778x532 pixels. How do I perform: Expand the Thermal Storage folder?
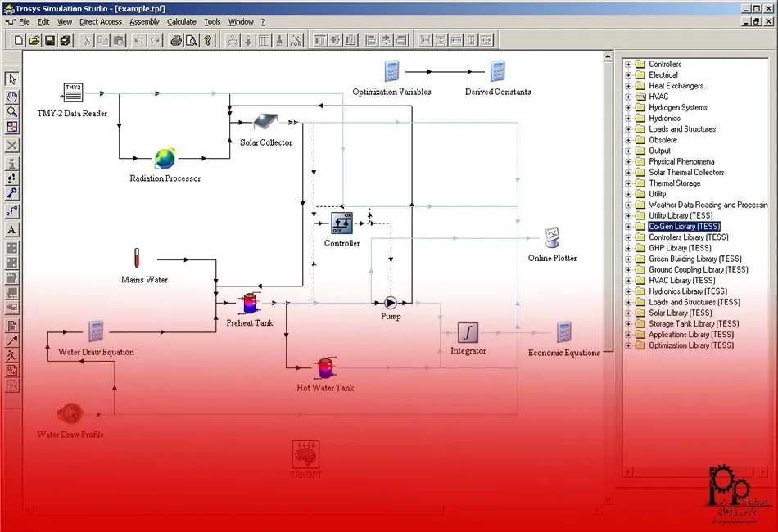tap(628, 183)
